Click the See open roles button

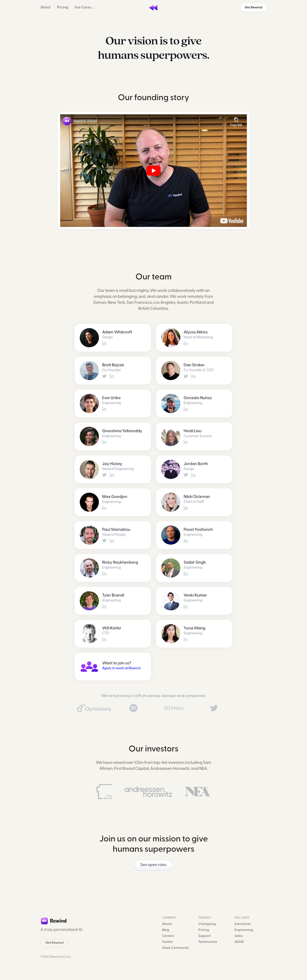pos(153,864)
